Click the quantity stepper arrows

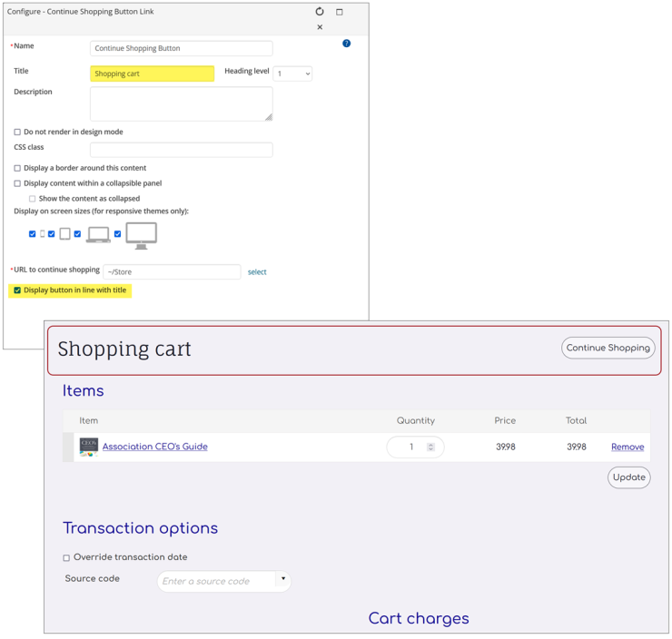click(x=430, y=447)
